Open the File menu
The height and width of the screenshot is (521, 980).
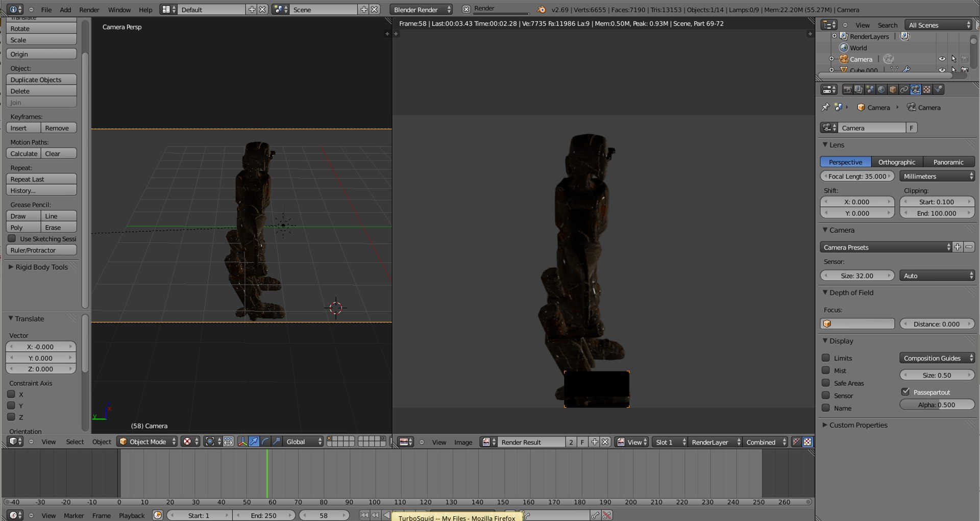coord(46,10)
